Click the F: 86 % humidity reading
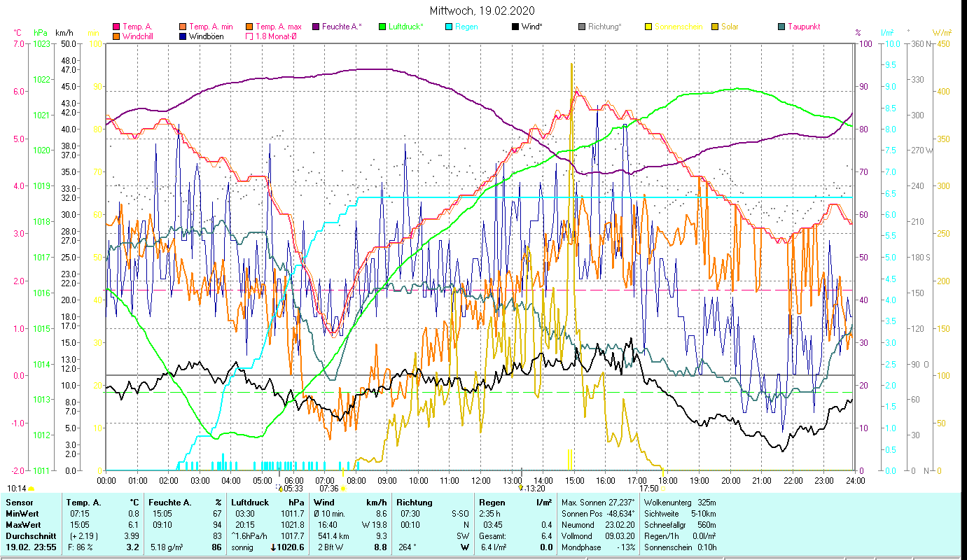The width and height of the screenshot is (967, 560). pyautogui.click(x=81, y=547)
